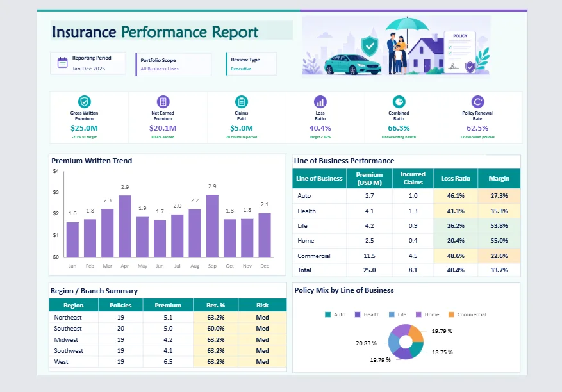Click the 40.4% Loss Ratio KPI value
The height and width of the screenshot is (392, 562).
pos(320,128)
